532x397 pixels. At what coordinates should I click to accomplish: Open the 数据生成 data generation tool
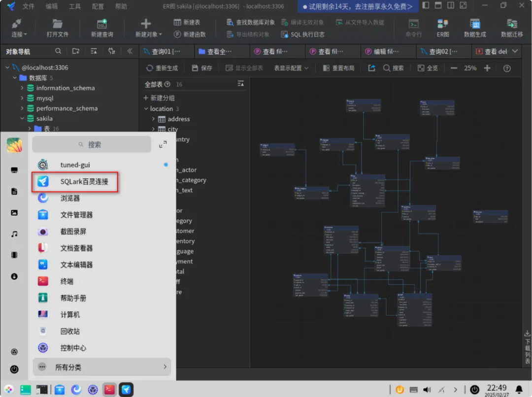pos(475,28)
